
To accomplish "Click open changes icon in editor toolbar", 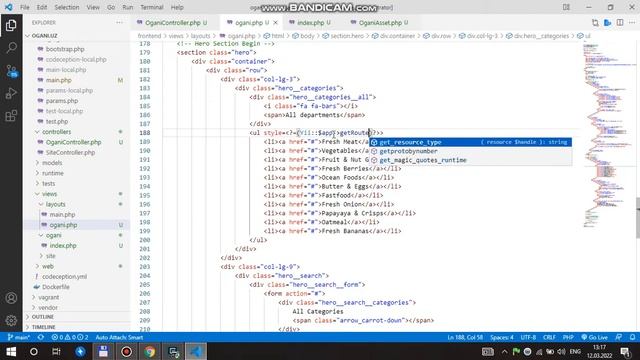I will (595, 23).
